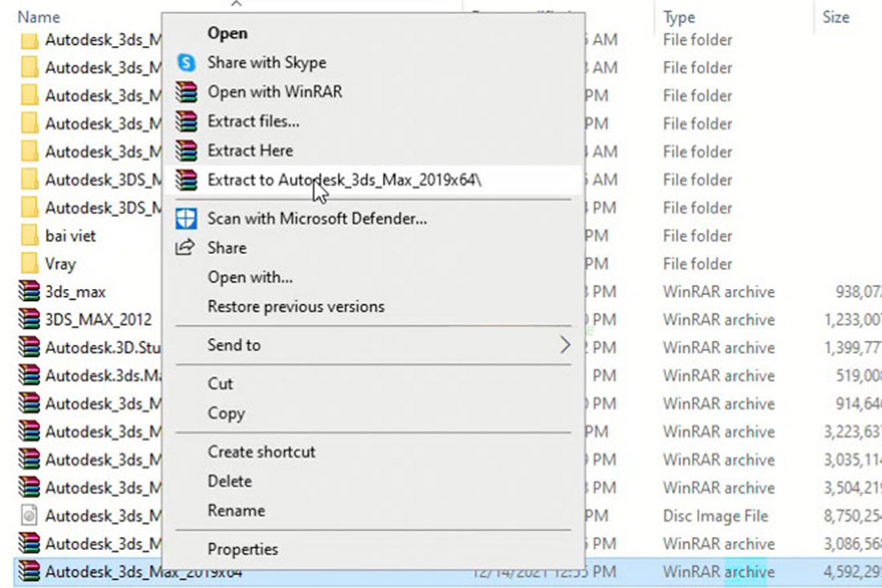The width and height of the screenshot is (882, 588).
Task: Click archive icon of the 3,086,56 size row
Action: (x=28, y=544)
